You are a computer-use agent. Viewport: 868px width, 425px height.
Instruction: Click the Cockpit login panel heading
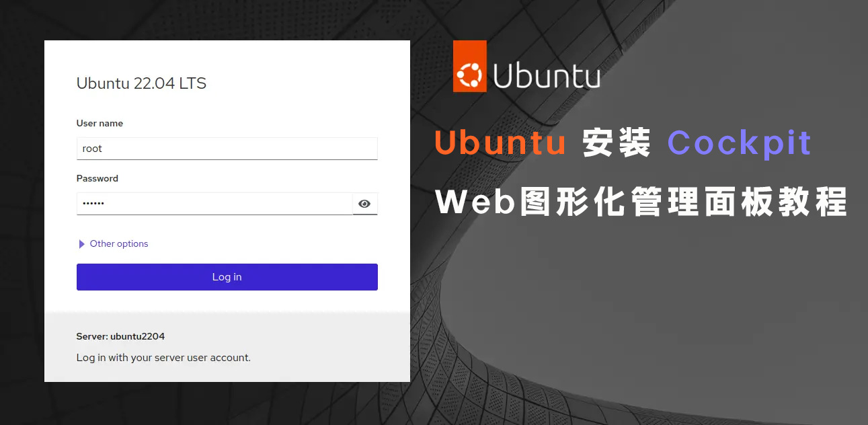pyautogui.click(x=141, y=83)
